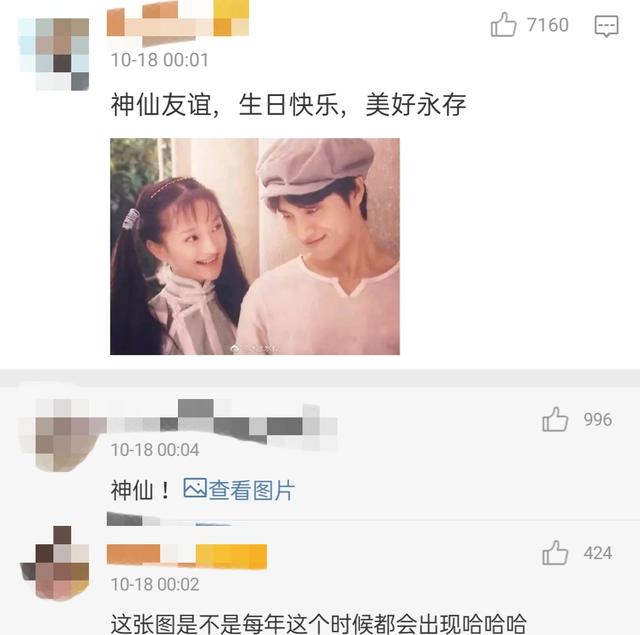Click the 996 like count
640x635 pixels.
[x=598, y=420]
